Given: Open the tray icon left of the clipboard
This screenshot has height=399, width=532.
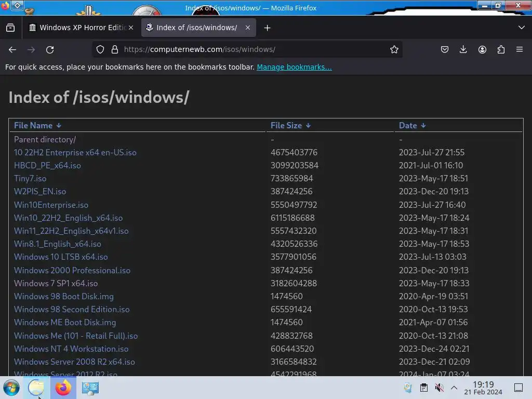Looking at the screenshot, I should click(408, 388).
